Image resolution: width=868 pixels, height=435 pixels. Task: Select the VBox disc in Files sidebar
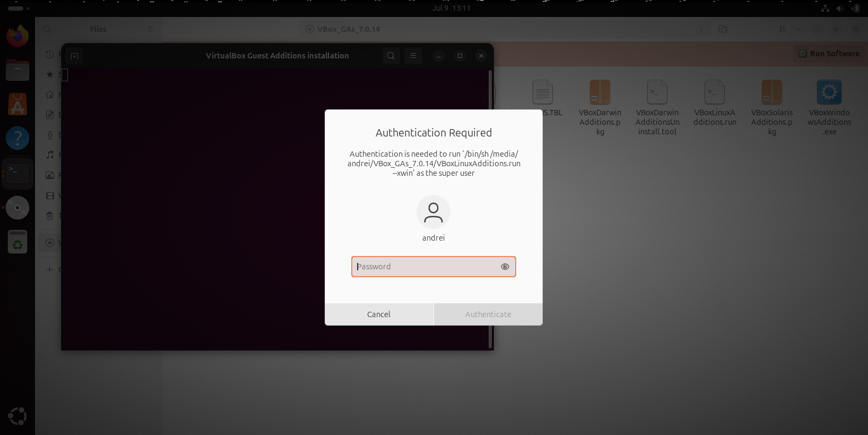tap(50, 243)
